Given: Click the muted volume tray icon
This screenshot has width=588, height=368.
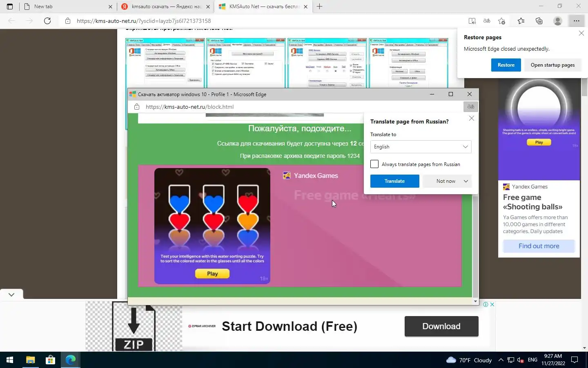Looking at the screenshot, I should [521, 360].
